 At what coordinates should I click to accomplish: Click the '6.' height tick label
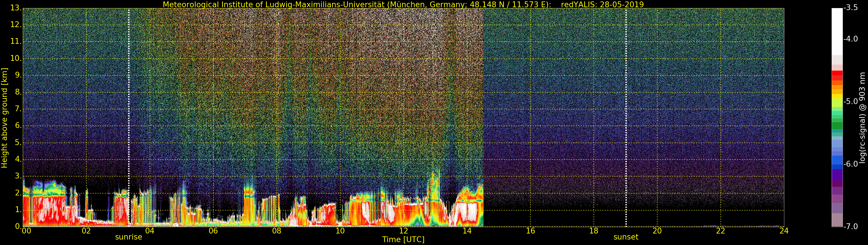[x=18, y=126]
